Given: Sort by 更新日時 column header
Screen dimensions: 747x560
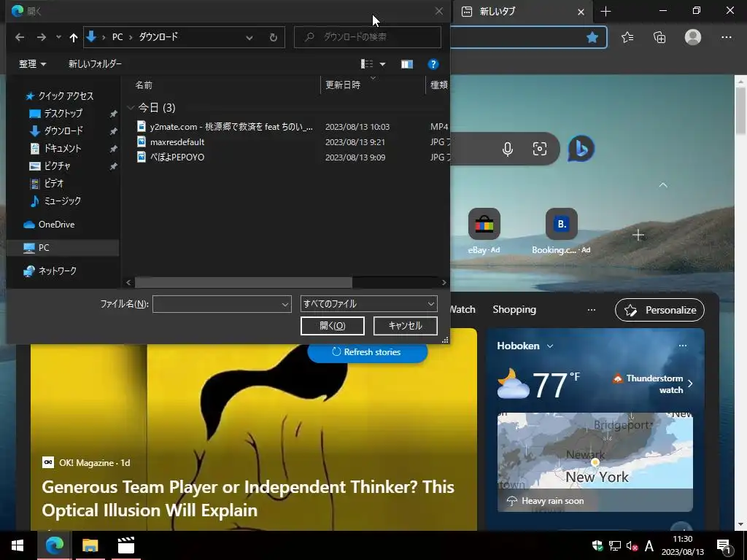Looking at the screenshot, I should 343,85.
